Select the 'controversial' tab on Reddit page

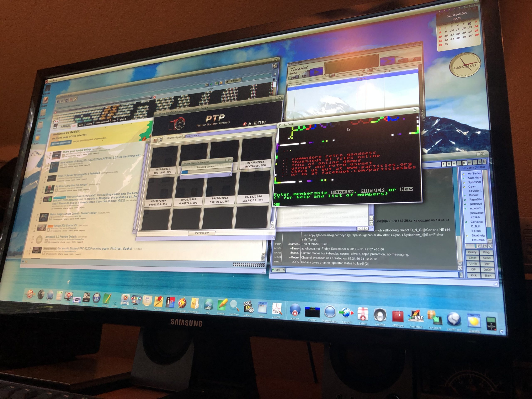coord(102,122)
